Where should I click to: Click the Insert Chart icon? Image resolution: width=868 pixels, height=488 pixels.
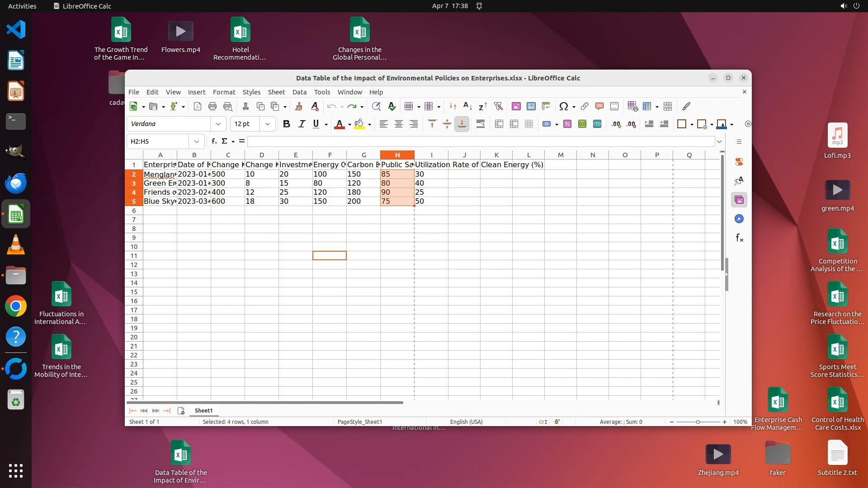click(x=531, y=107)
